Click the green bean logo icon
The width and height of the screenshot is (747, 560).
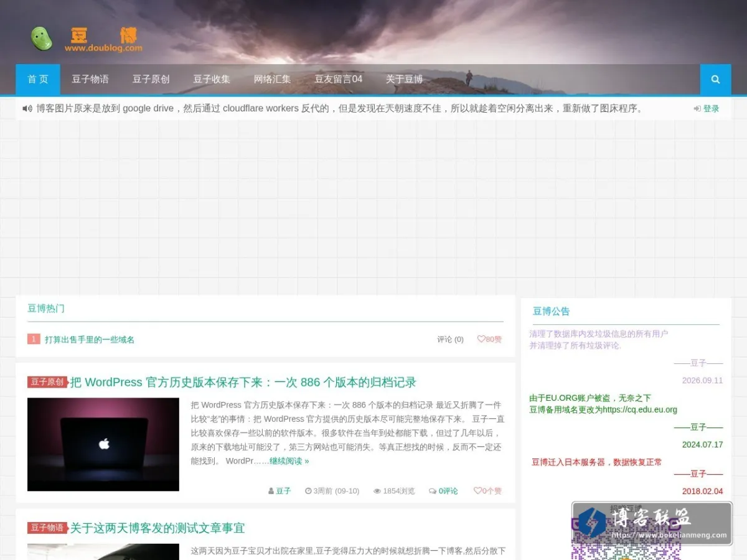click(42, 39)
